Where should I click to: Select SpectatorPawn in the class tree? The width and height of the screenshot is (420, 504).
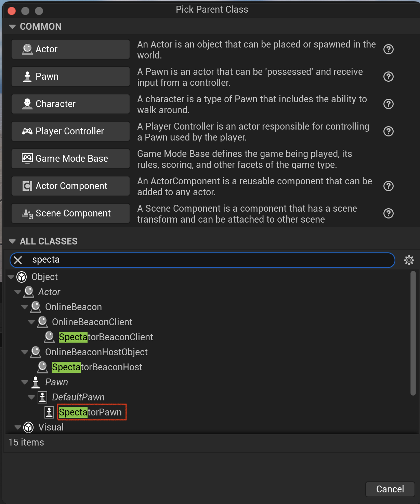[x=90, y=412]
